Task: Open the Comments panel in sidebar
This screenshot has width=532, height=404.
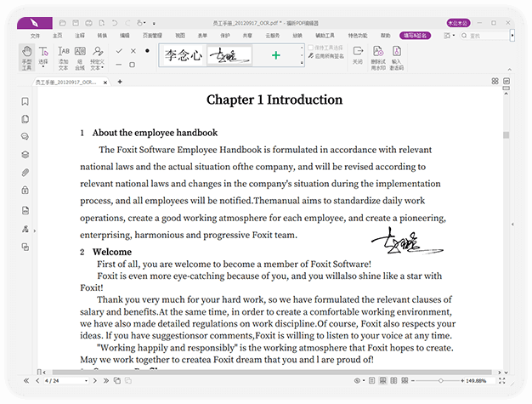Action: [25, 137]
